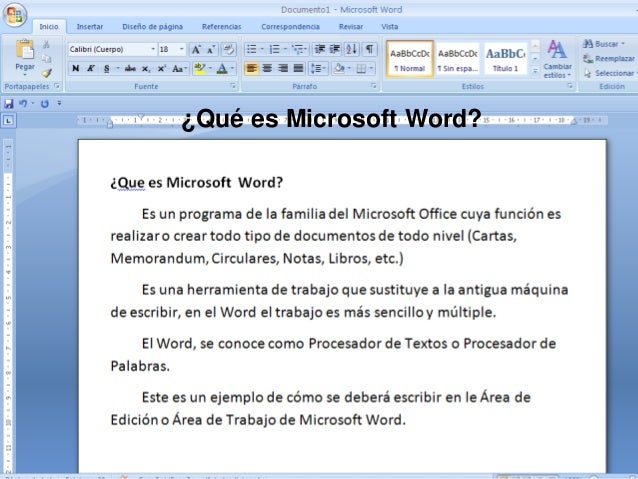The width and height of the screenshot is (638, 479).
Task: Click the numbered list icon
Action: (x=275, y=50)
